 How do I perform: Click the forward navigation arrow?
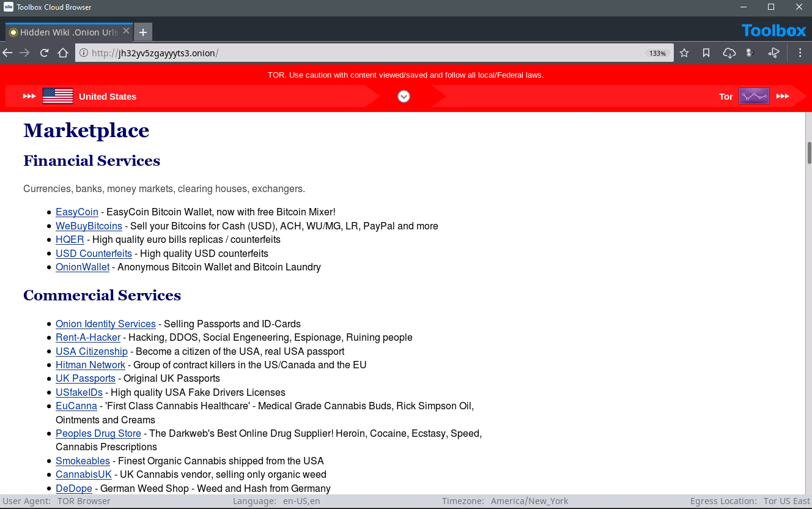point(25,53)
